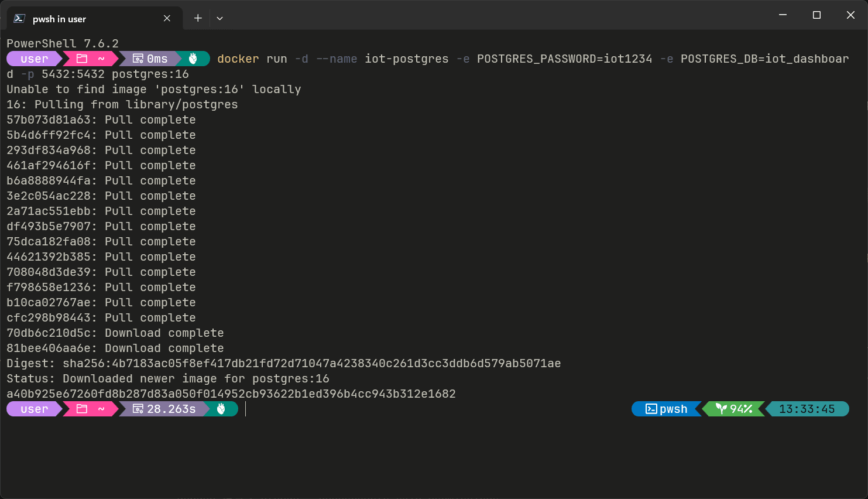Close the terminal window
The image size is (868, 499).
pyautogui.click(x=850, y=15)
